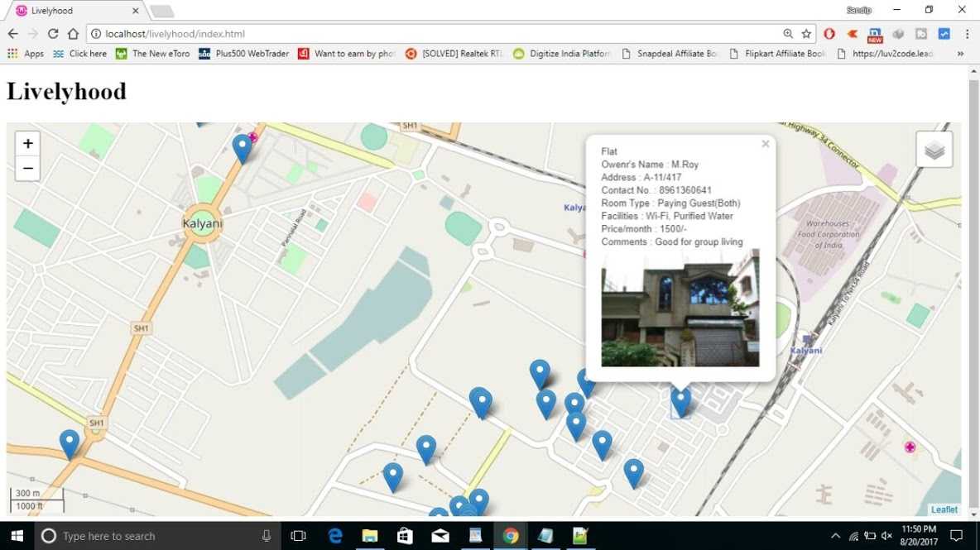Click the map marker near the top-left road
The width and height of the screenshot is (980, 550).
pos(242,147)
